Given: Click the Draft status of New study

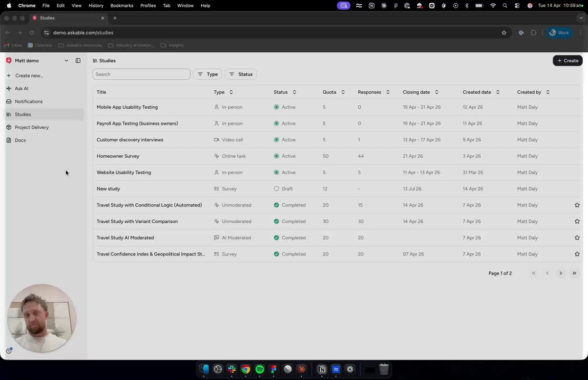Looking at the screenshot, I should [283, 189].
